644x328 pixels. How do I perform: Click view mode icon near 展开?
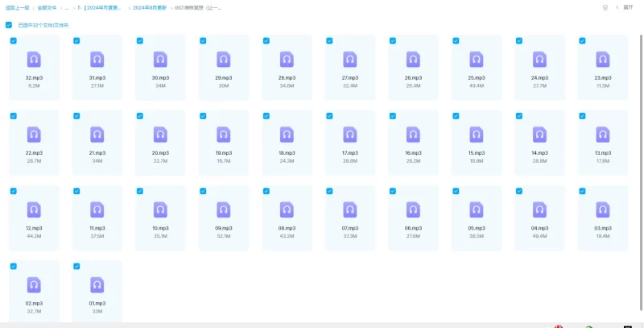tap(605, 7)
